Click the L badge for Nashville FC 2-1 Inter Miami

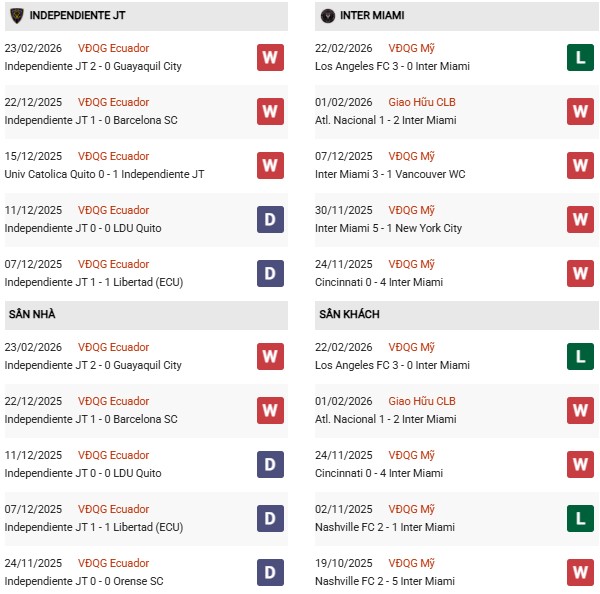tap(580, 518)
